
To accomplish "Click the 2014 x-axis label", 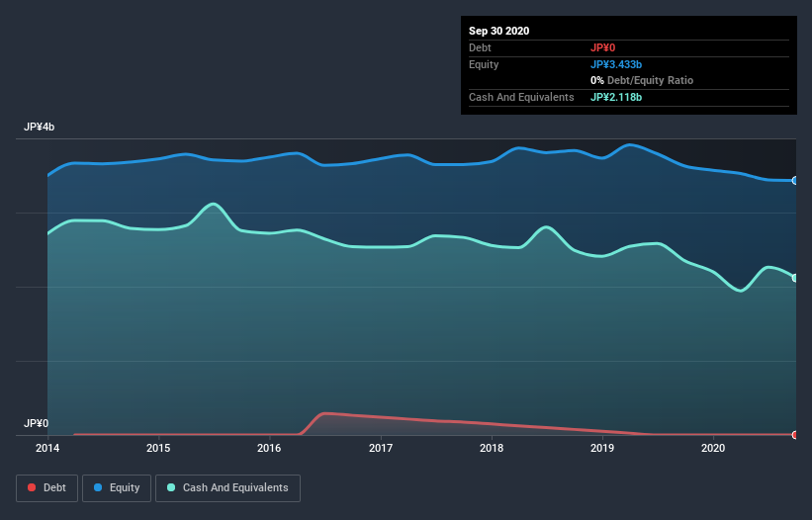I will coord(47,448).
